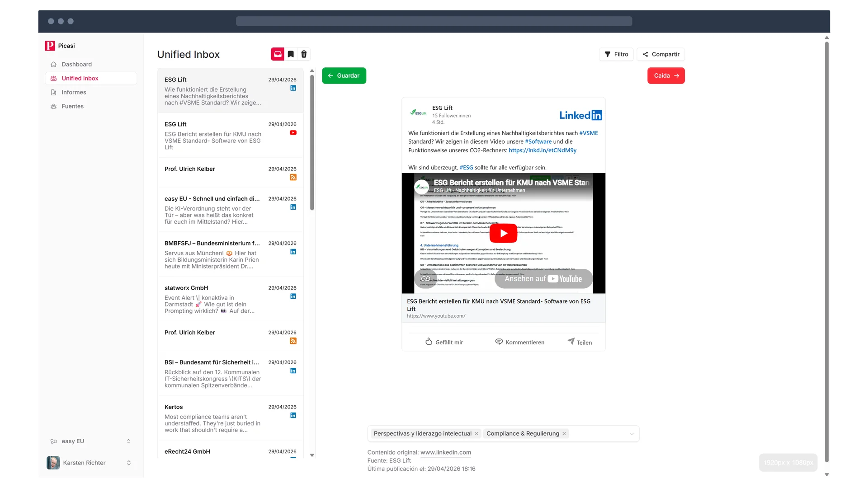Screen dimensions: 868x488
Task: Open the Filtro filter button
Action: click(616, 54)
